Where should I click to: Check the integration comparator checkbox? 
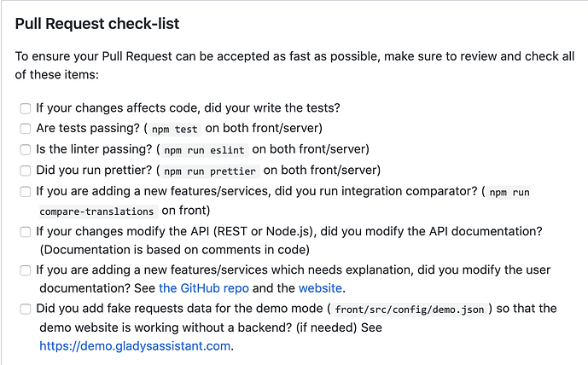click(25, 192)
